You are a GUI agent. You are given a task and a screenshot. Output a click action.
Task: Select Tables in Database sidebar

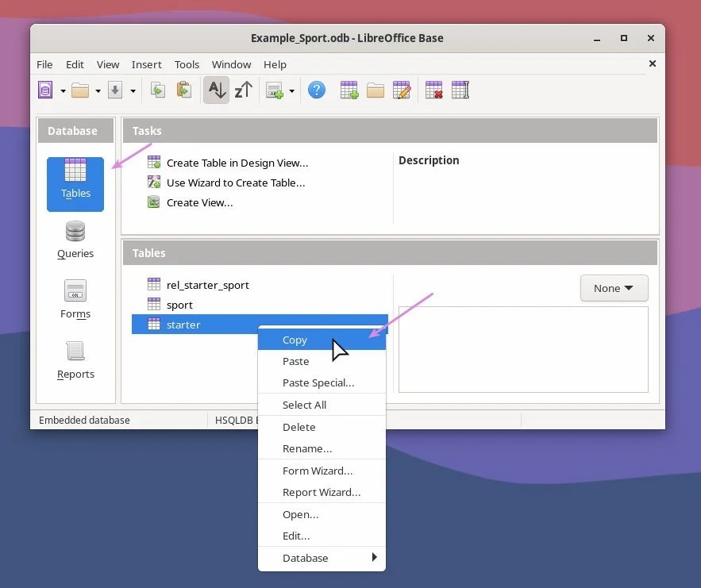pyautogui.click(x=75, y=184)
